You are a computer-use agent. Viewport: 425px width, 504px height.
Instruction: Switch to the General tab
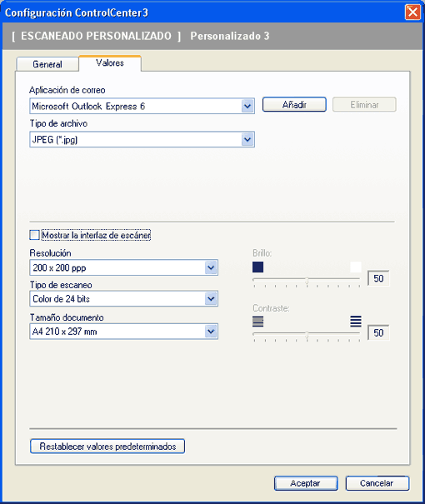click(47, 64)
